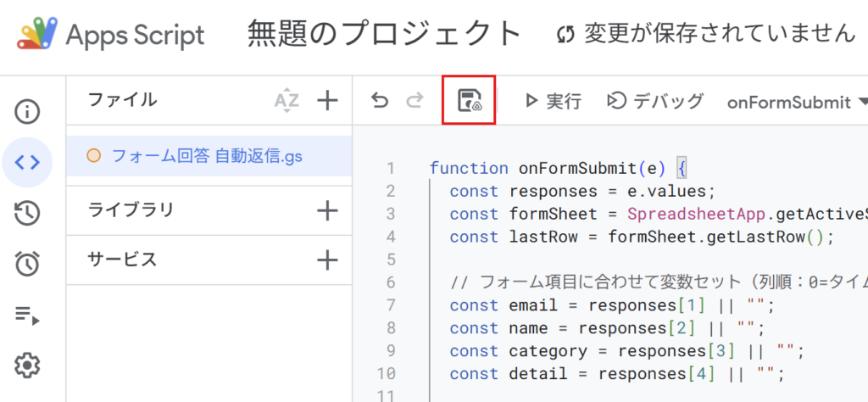Select the フォーム回答 自動返信.gs file
Screen dimensions: 868x402
pos(209,156)
